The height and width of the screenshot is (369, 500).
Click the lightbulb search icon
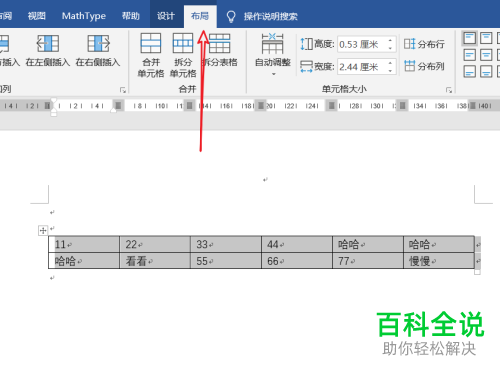tap(231, 16)
